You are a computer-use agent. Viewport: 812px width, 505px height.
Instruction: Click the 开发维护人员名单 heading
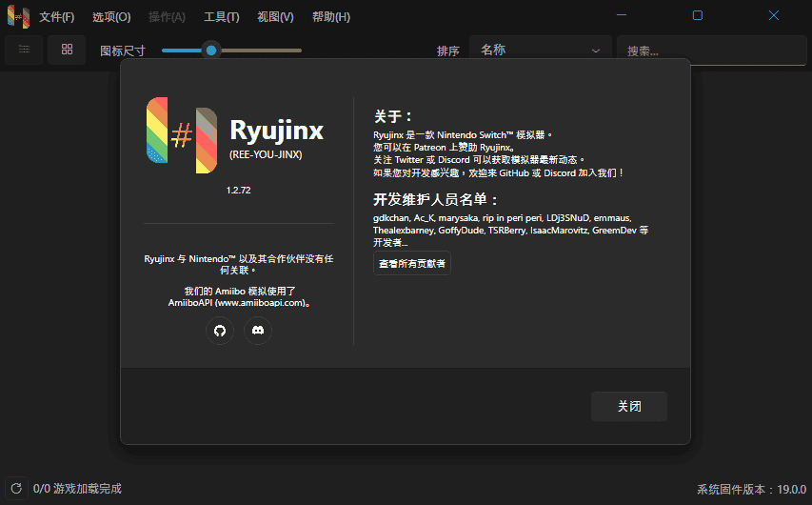(x=435, y=199)
